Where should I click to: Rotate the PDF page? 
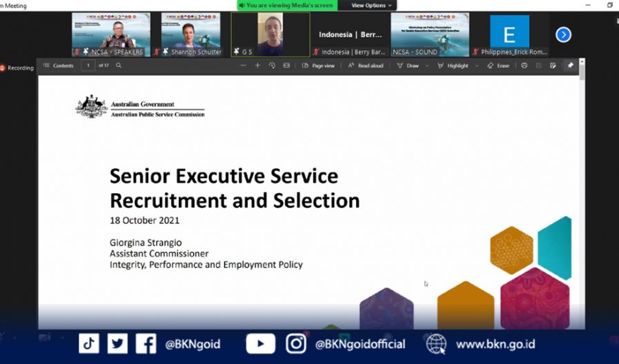click(272, 65)
